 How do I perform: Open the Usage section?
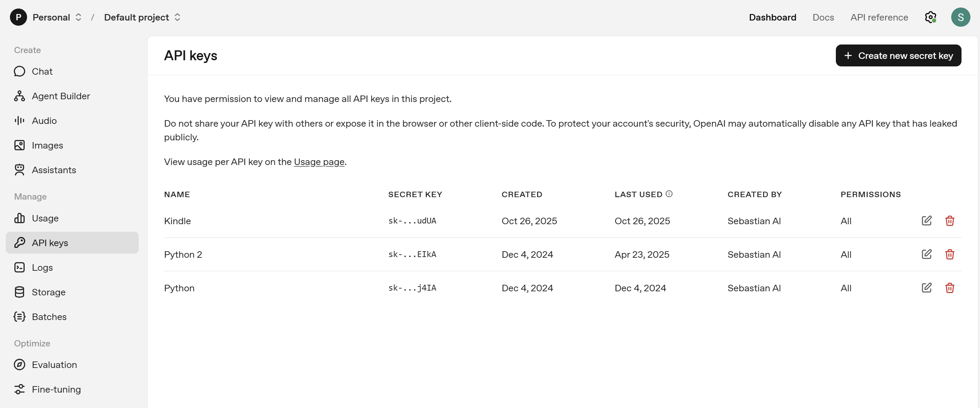click(x=45, y=218)
